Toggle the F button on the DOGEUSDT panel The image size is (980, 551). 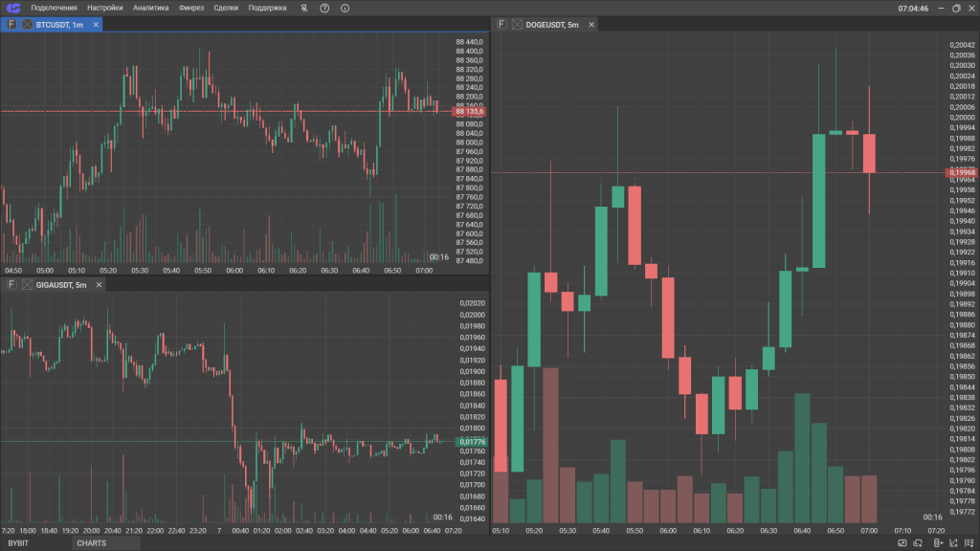502,24
